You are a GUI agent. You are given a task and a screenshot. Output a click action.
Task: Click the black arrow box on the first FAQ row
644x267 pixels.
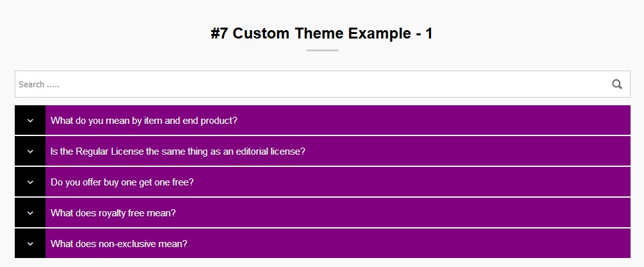click(30, 121)
